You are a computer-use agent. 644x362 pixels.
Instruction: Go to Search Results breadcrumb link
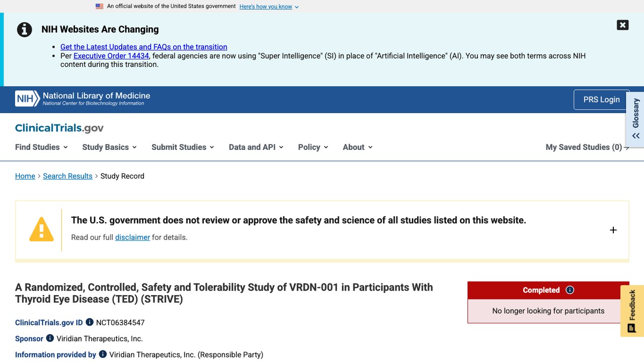[67, 176]
